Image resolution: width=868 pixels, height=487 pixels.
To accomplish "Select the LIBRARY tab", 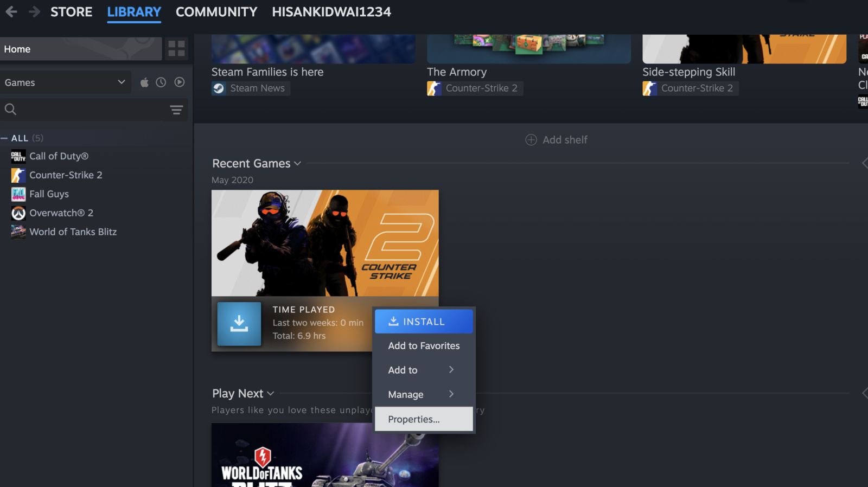I will pos(134,12).
